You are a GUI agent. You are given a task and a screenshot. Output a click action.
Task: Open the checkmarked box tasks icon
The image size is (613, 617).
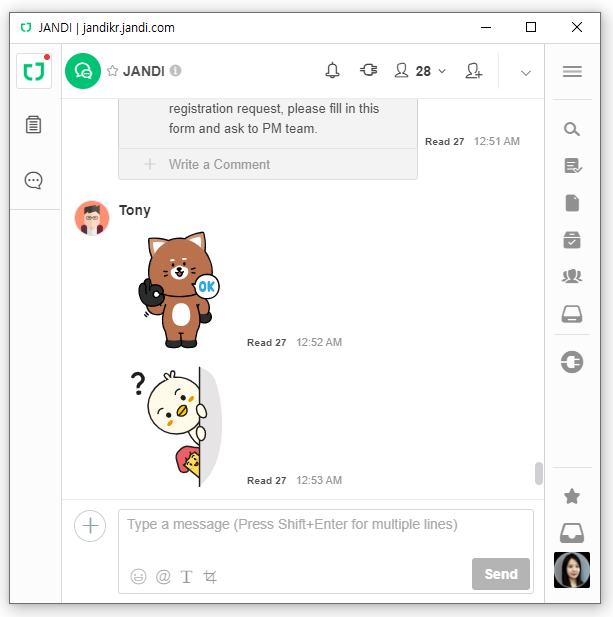(572, 240)
